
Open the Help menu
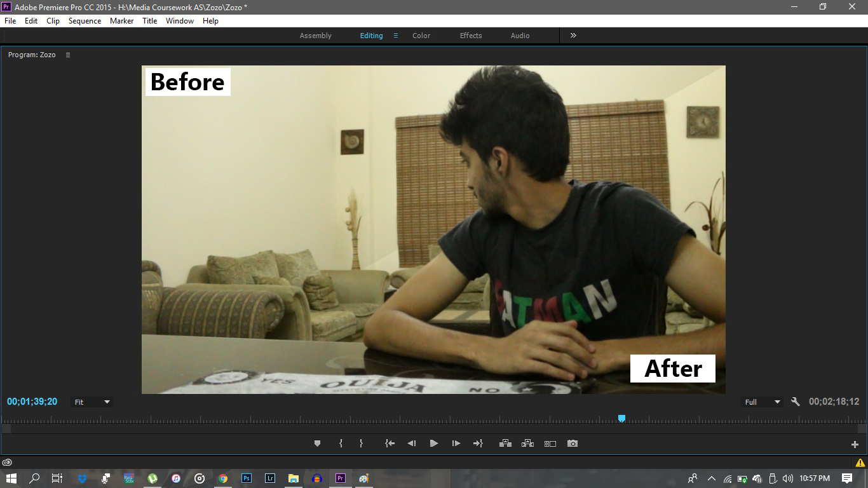(x=210, y=21)
